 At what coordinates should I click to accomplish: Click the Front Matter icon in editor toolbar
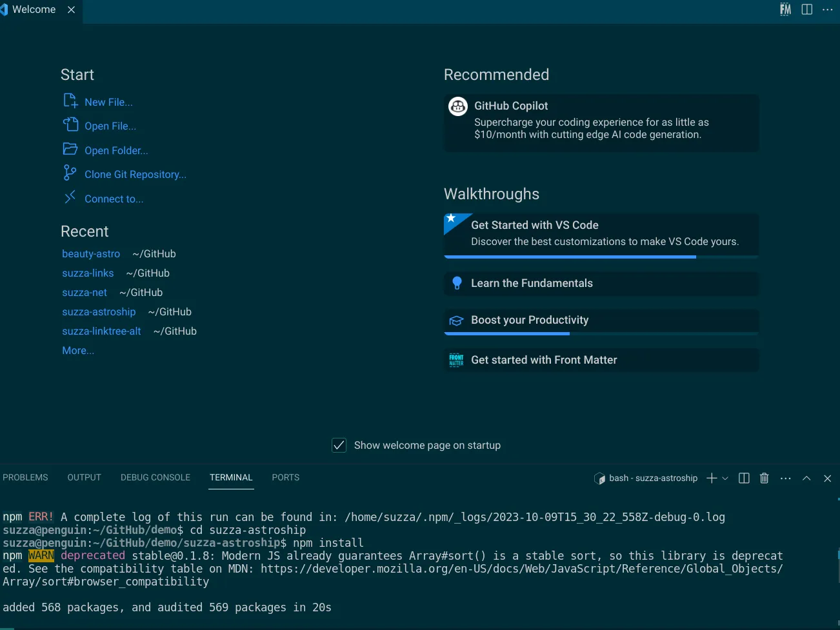pyautogui.click(x=785, y=9)
